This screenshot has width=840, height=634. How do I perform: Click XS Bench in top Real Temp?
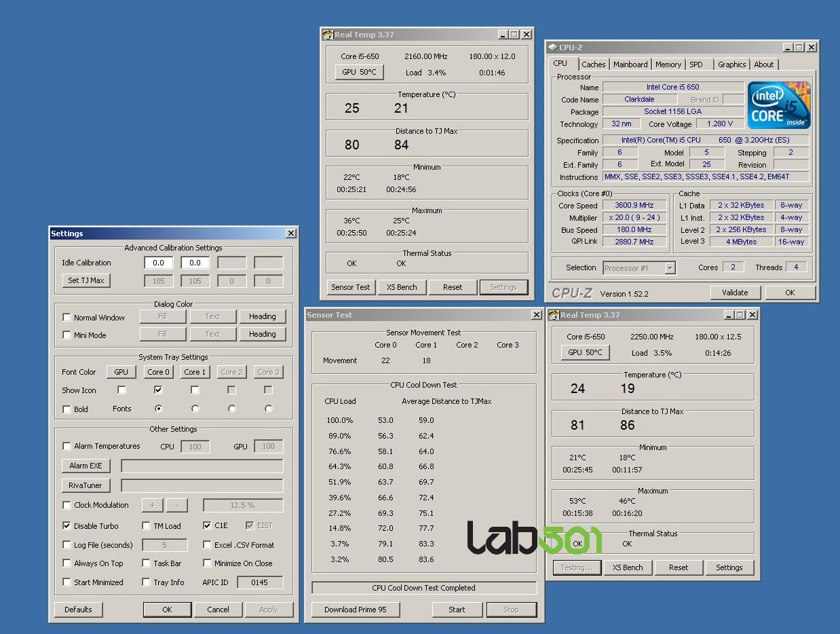point(402,287)
